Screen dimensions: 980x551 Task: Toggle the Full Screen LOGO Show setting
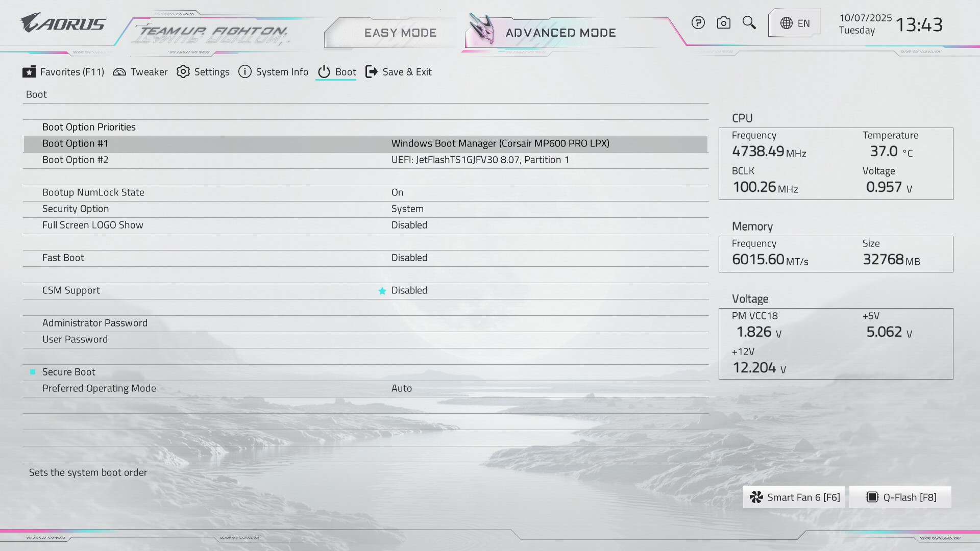coord(409,225)
